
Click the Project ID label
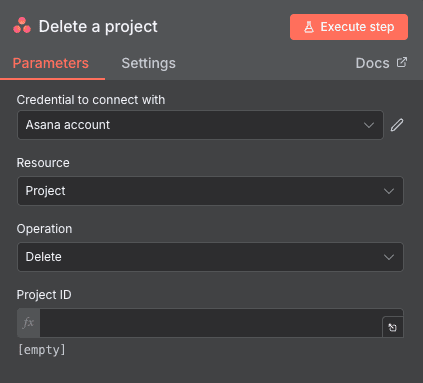[44, 295]
